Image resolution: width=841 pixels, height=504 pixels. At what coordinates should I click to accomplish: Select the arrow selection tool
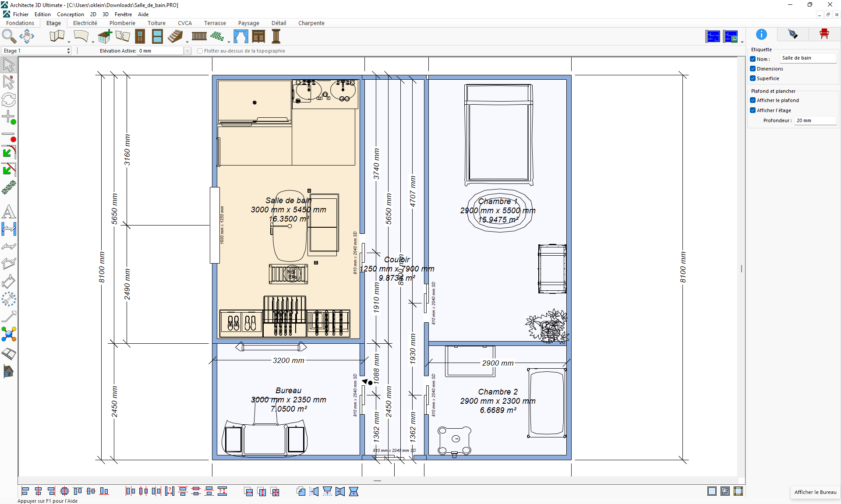click(x=9, y=65)
